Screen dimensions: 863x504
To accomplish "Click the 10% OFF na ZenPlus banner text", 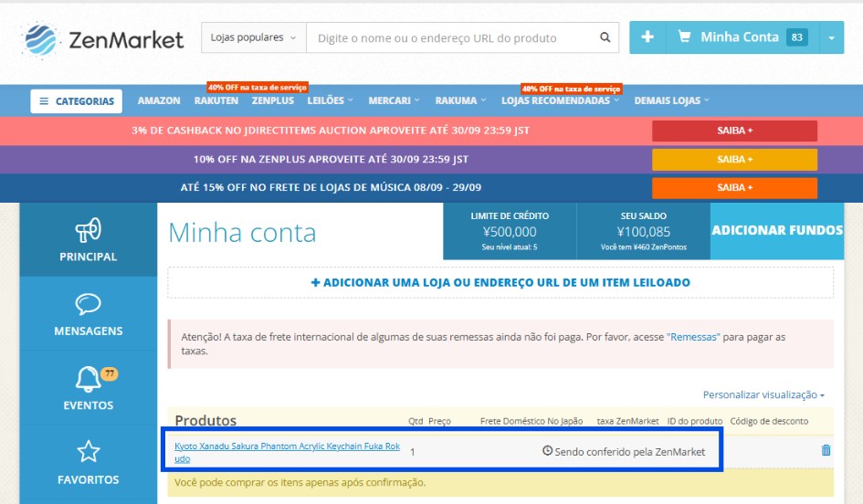I will point(331,159).
